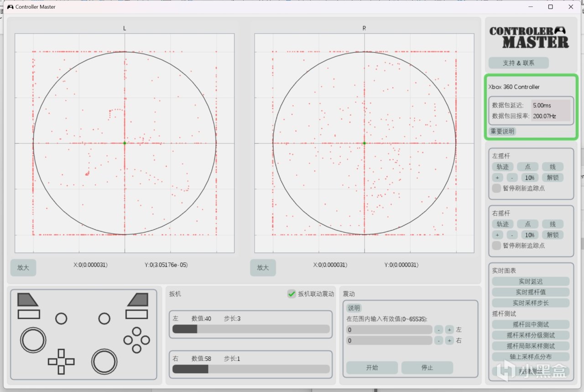Enable 暂停刷新追踪点 under 左摇杆

coord(496,188)
